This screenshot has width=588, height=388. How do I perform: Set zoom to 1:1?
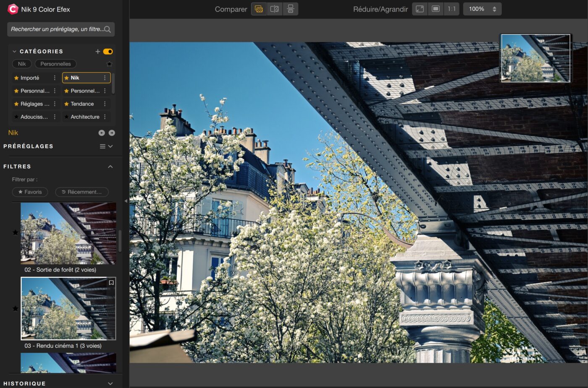click(451, 9)
